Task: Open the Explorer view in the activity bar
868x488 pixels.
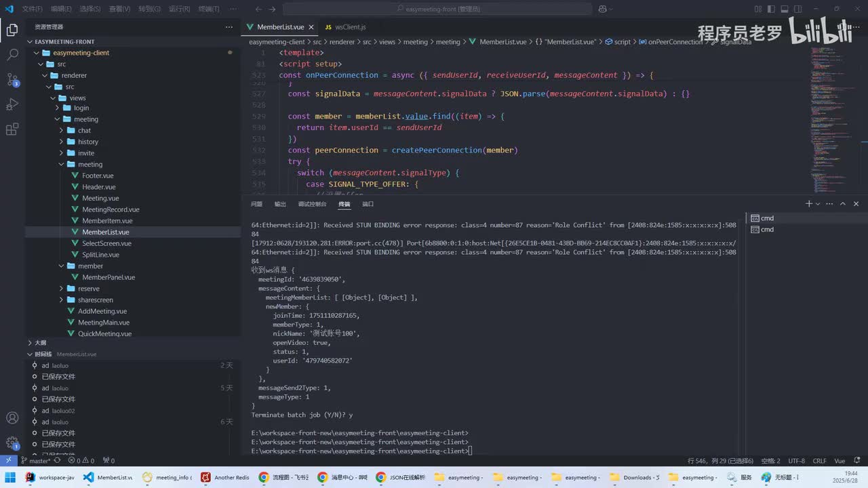Action: tap(12, 30)
